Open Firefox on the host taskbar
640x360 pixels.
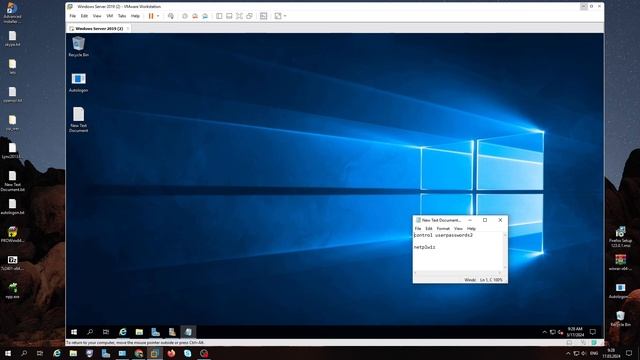(x=171, y=353)
